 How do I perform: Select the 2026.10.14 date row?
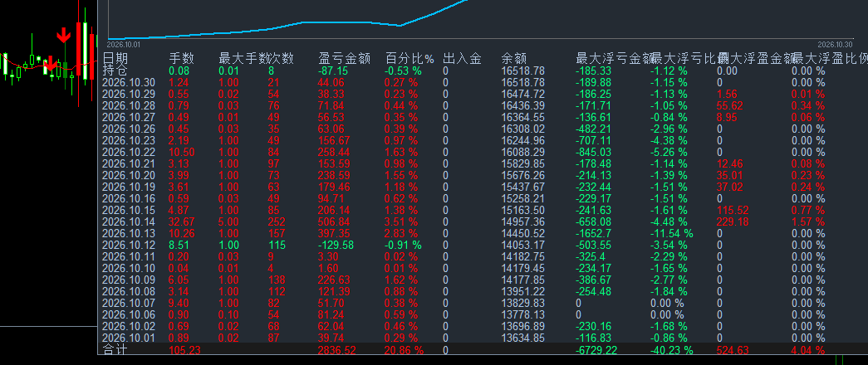point(129,221)
